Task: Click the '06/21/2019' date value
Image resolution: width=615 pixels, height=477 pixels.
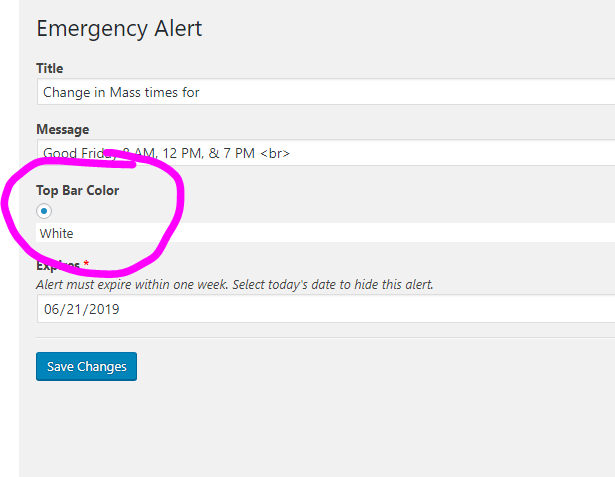Action: 81,309
